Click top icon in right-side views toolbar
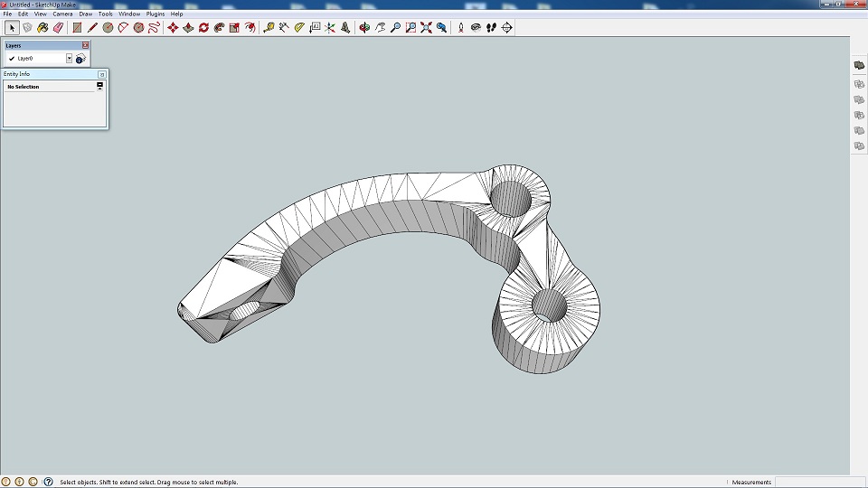This screenshot has width=868, height=488. pos(859,66)
